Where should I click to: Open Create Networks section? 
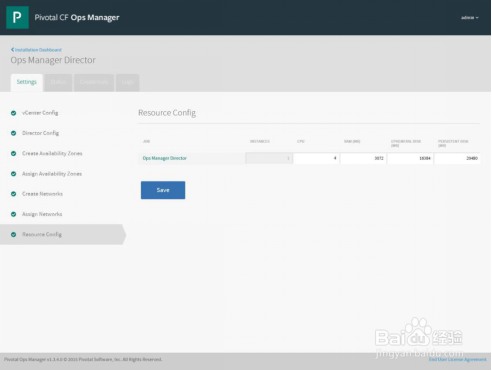42,194
